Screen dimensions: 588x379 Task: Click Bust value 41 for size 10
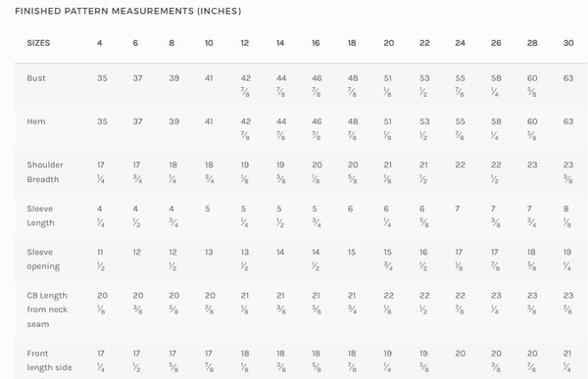209,78
